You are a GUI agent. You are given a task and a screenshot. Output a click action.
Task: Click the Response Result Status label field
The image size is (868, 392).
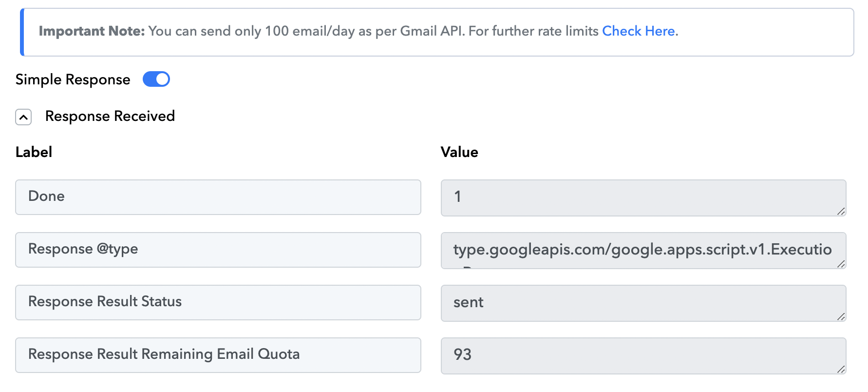click(218, 302)
